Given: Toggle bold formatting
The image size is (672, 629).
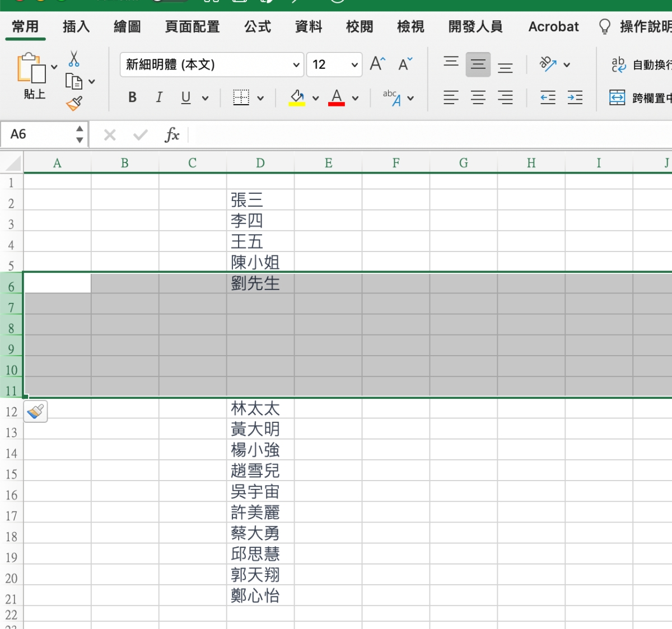Looking at the screenshot, I should click(132, 97).
